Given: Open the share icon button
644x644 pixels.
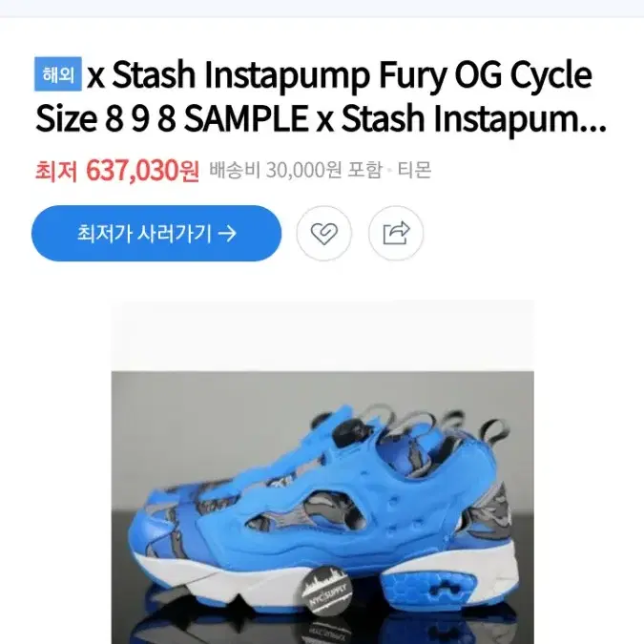Looking at the screenshot, I should tap(396, 234).
